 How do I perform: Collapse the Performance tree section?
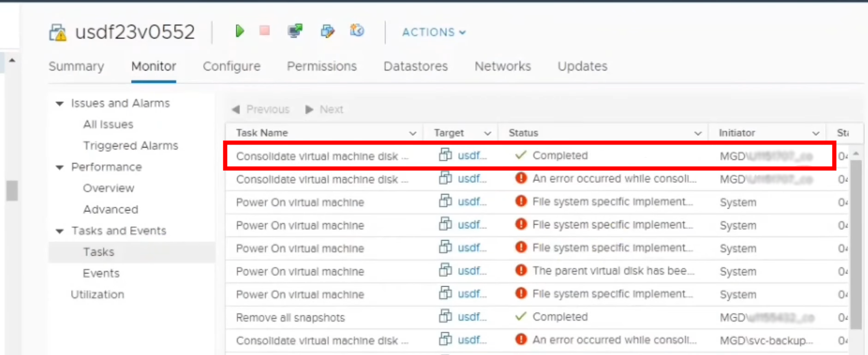[x=60, y=167]
